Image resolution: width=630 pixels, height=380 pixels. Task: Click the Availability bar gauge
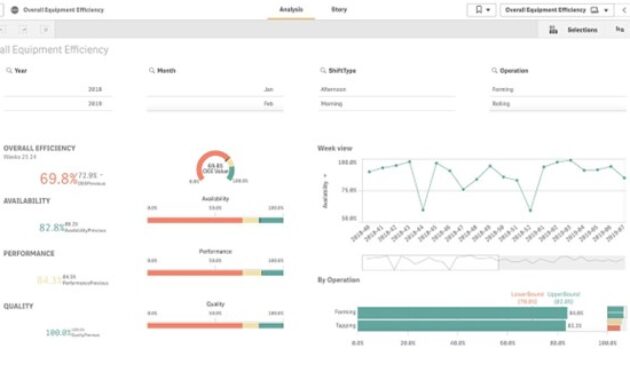click(x=215, y=220)
